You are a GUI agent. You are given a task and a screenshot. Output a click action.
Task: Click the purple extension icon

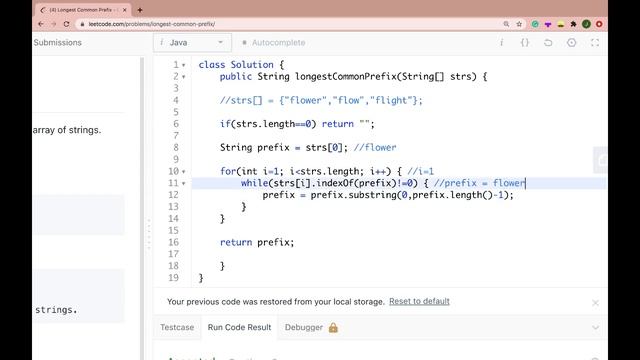point(548,24)
